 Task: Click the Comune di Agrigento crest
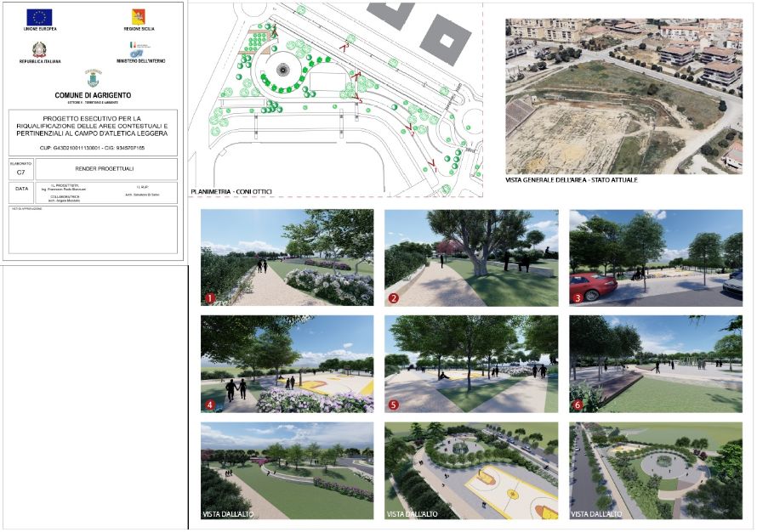(92, 78)
